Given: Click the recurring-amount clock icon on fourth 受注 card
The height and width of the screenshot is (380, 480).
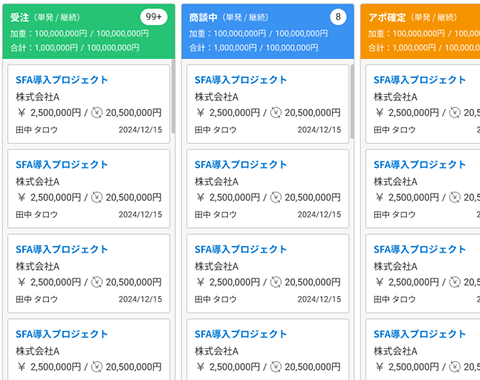Looking at the screenshot, I should click(x=97, y=367).
